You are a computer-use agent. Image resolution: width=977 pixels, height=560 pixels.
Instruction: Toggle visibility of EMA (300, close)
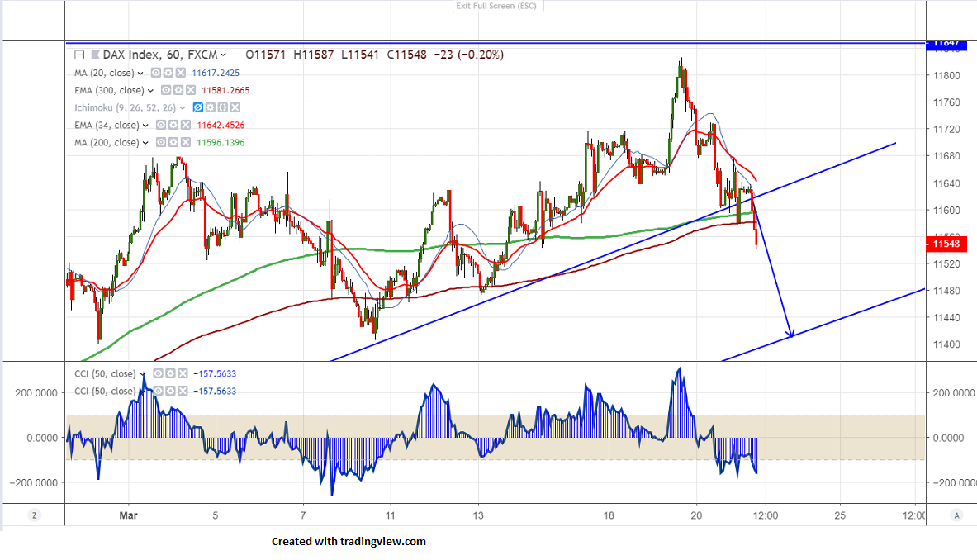pyautogui.click(x=166, y=90)
